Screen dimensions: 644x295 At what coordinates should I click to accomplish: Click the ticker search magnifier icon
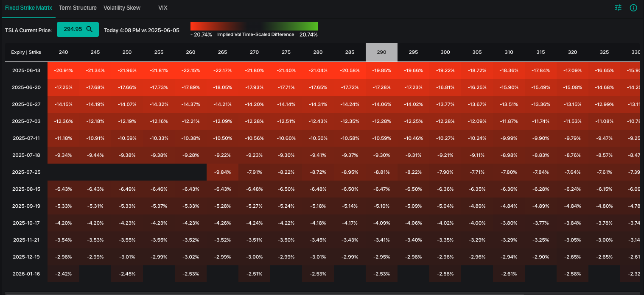point(90,29)
